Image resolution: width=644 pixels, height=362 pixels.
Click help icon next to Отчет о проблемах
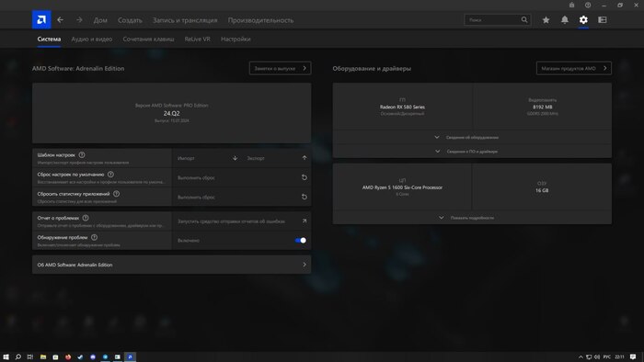[x=86, y=218]
